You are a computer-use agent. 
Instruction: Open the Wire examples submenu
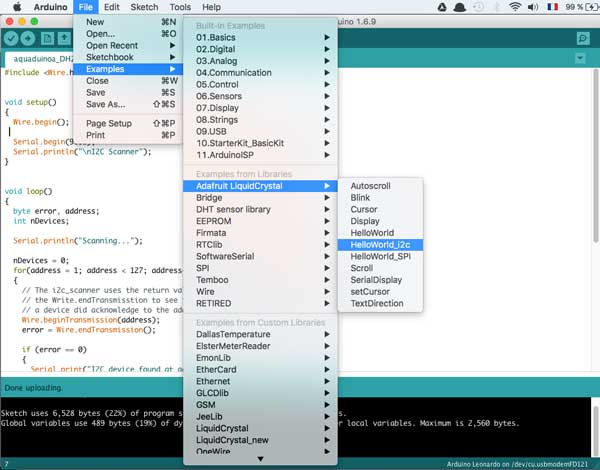[260, 292]
